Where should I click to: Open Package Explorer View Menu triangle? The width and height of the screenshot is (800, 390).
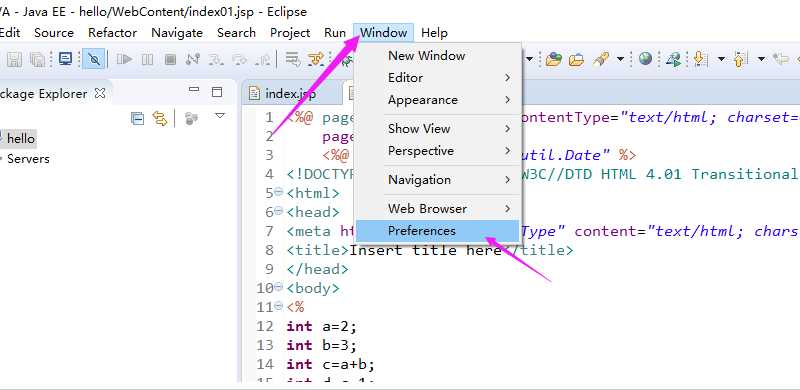click(x=220, y=116)
